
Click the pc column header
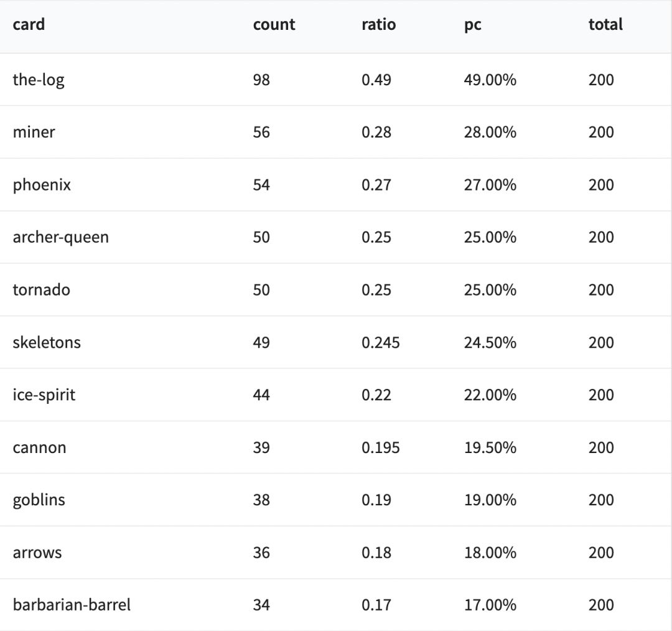click(x=472, y=25)
